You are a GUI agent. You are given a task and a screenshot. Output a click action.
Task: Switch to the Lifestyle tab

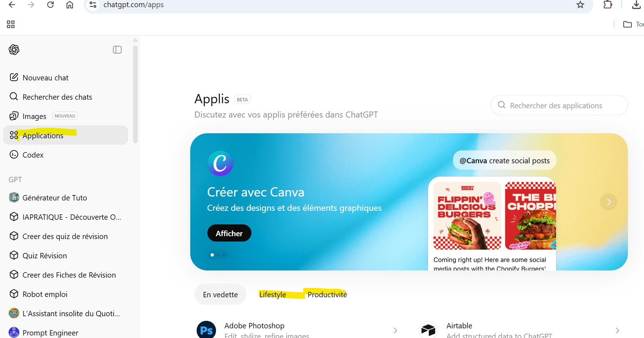pos(272,295)
